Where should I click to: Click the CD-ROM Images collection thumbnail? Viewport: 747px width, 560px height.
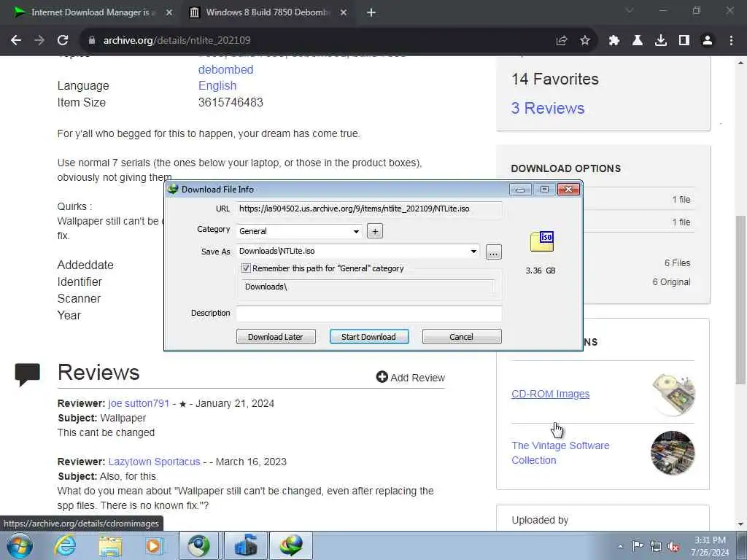point(673,394)
